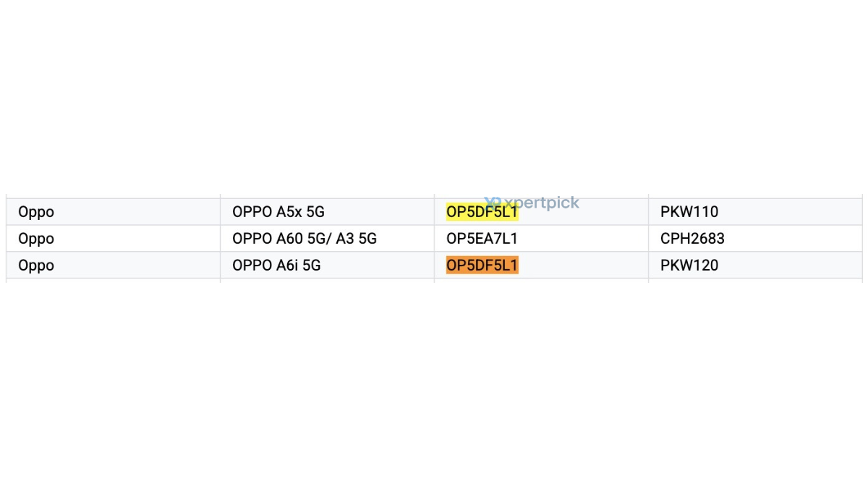Viewport: 868px width, 492px height.
Task: Click column divider between Oppo and OPPO A6i 5G
Action: [x=220, y=266]
